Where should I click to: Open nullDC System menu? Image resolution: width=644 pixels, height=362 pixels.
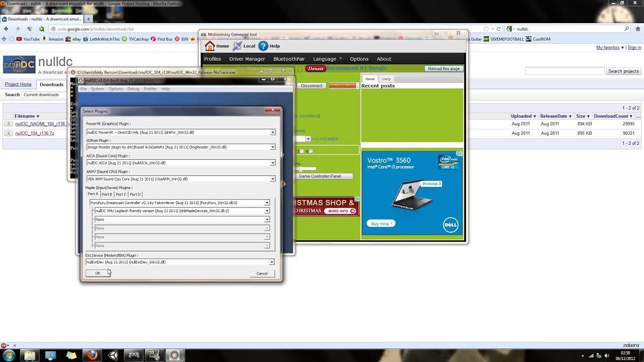(x=98, y=89)
